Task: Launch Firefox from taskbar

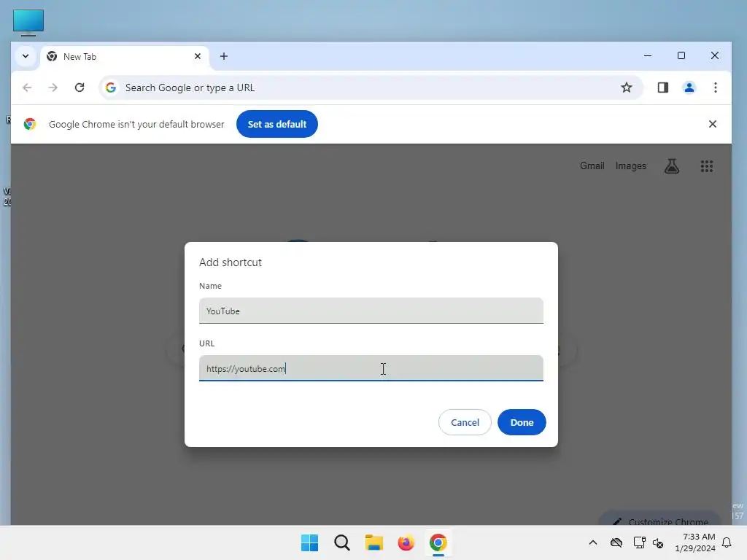Action: pyautogui.click(x=406, y=542)
